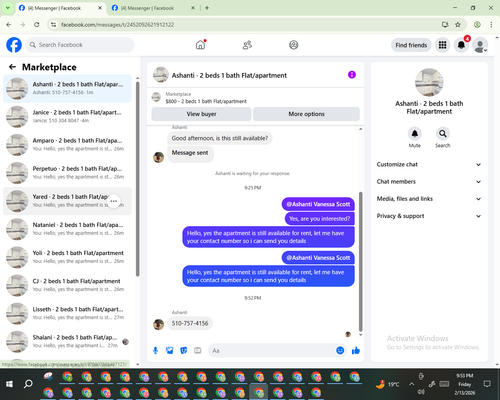
Task: Open a new browser tab
Action: pos(207,8)
